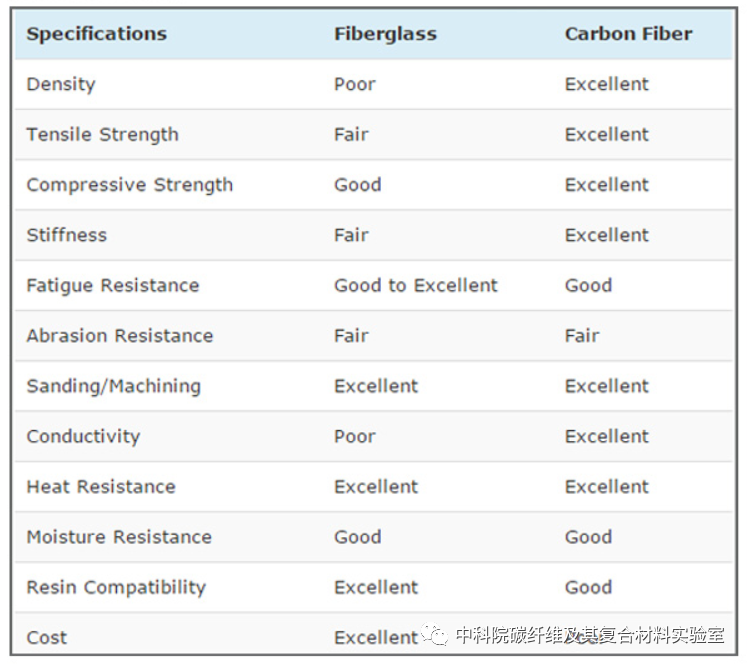Click the Resin Compatibility row label
The image size is (748, 667).
coord(116,588)
